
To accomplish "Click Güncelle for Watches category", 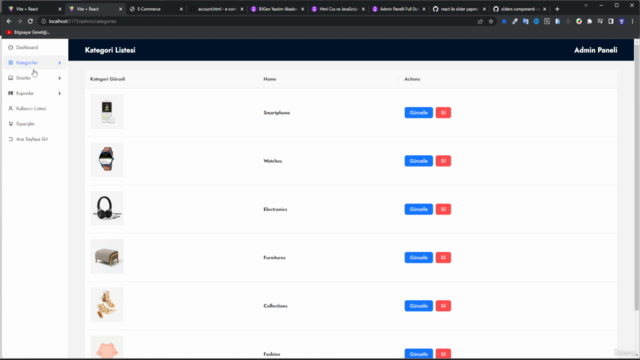I will [418, 161].
